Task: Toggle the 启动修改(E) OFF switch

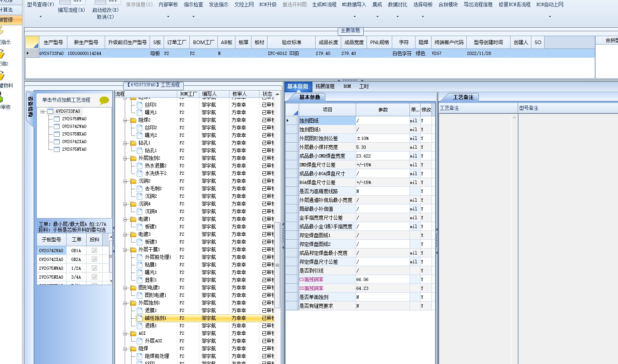Action: coord(108,2)
